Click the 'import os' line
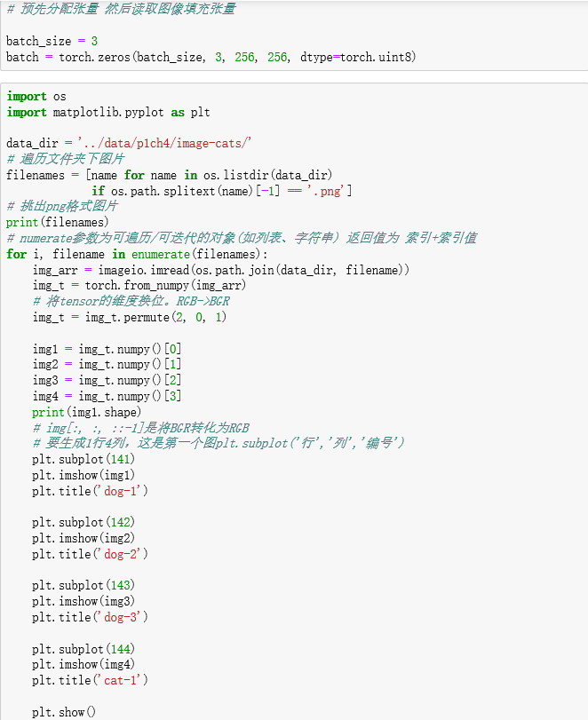588x720 pixels. coord(36,97)
